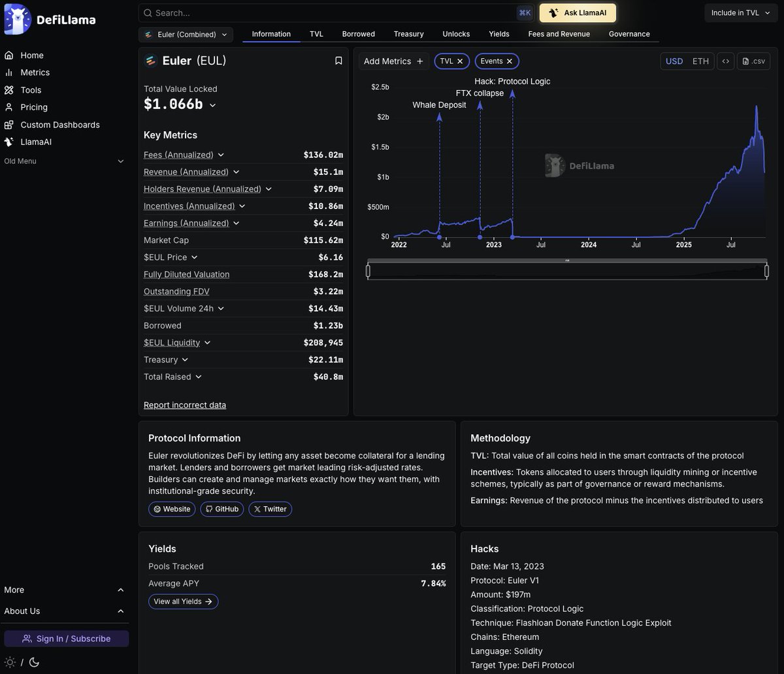Open the Include in TVL dropdown
Viewport: 784px width, 674px height.
pos(740,13)
